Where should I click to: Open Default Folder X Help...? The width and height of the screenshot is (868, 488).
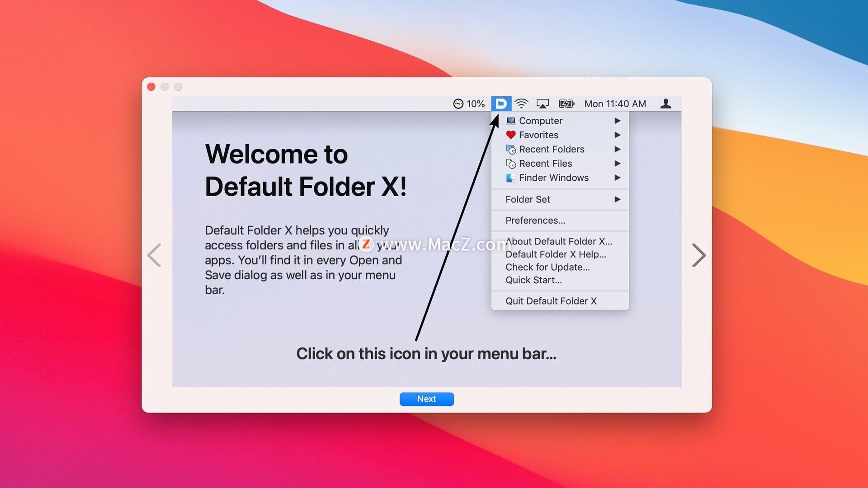[x=560, y=254]
